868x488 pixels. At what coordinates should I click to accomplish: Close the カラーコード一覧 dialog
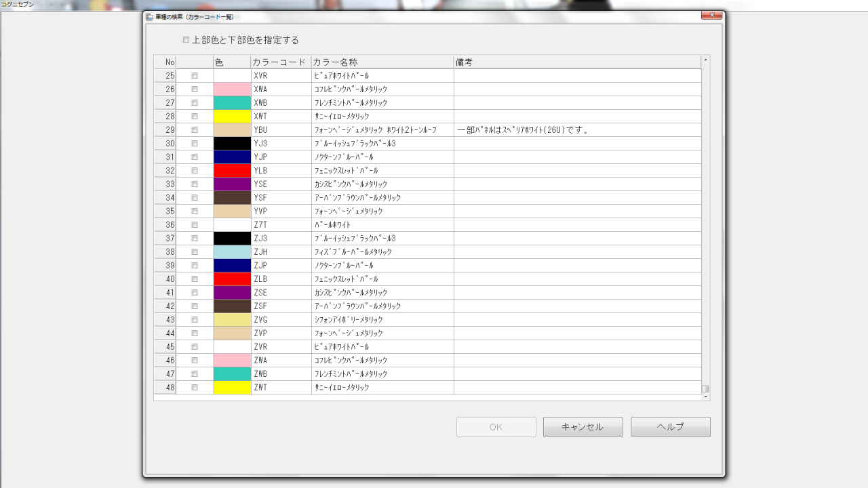[x=711, y=15]
